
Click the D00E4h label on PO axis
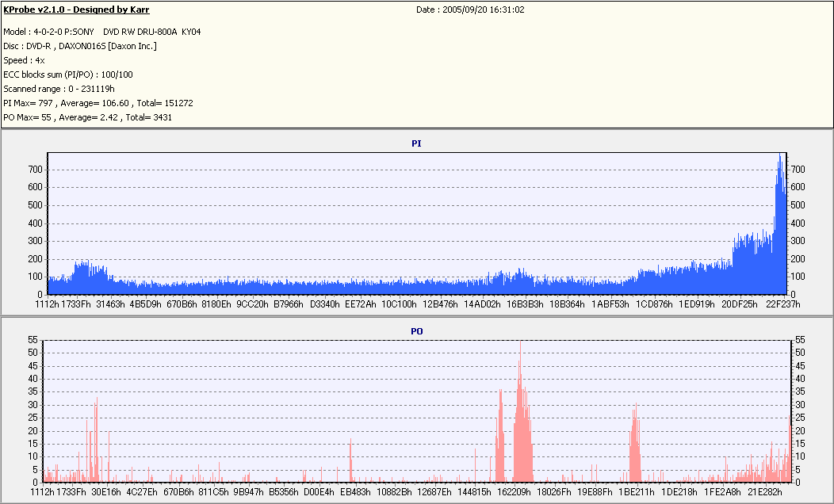pos(318,492)
